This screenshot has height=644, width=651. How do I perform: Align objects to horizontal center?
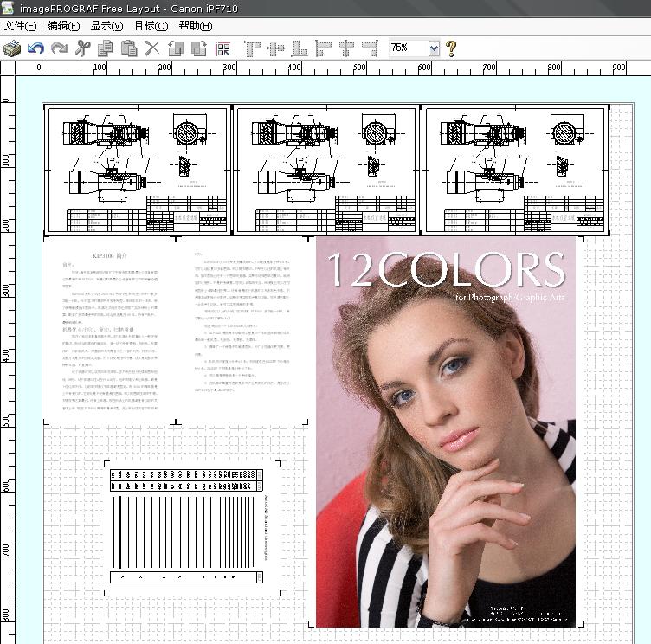pyautogui.click(x=346, y=48)
